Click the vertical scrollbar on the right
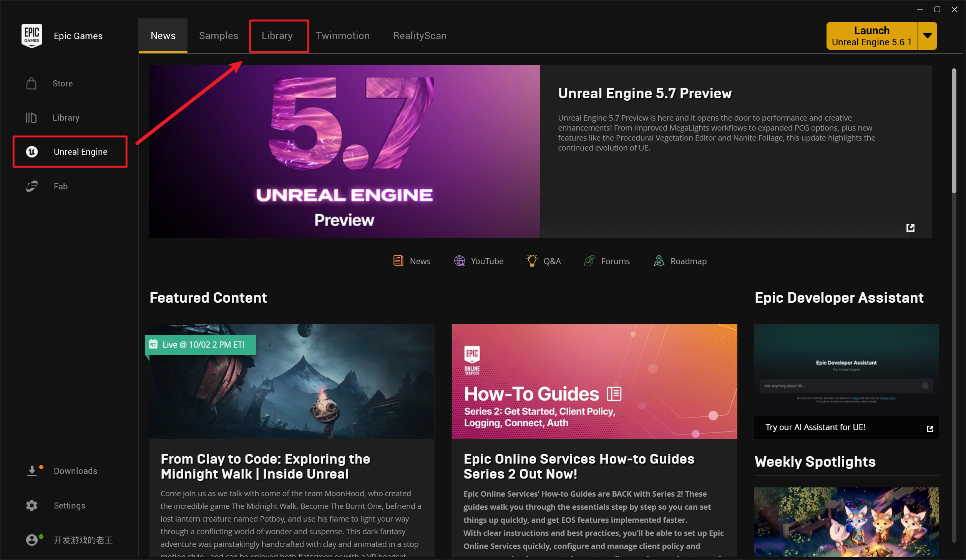Viewport: 966px width, 560px height. [x=954, y=131]
